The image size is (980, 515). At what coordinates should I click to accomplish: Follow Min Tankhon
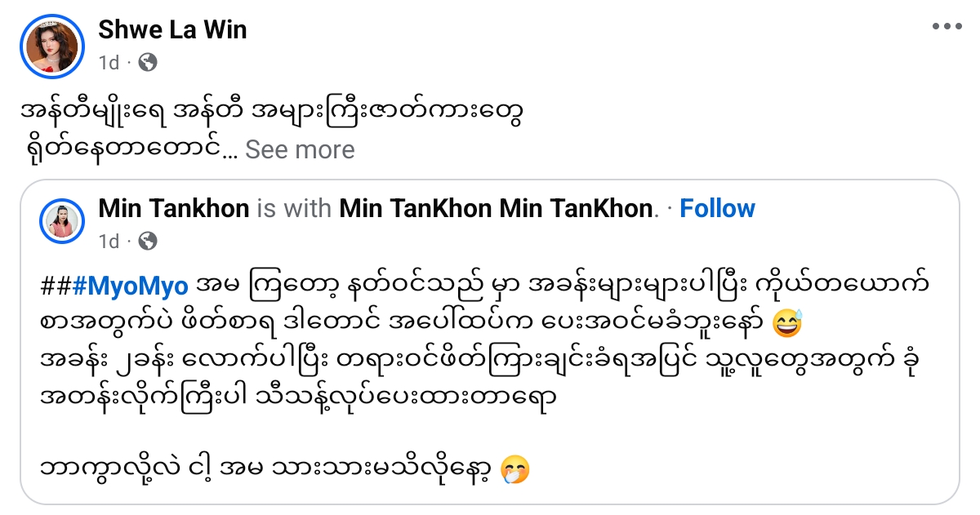pos(717,208)
